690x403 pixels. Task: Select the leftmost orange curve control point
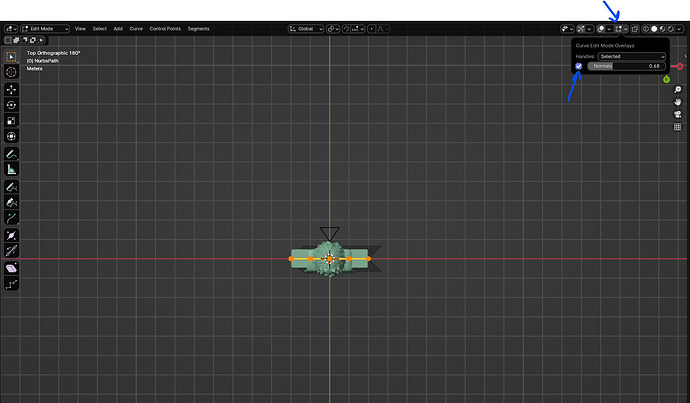291,259
